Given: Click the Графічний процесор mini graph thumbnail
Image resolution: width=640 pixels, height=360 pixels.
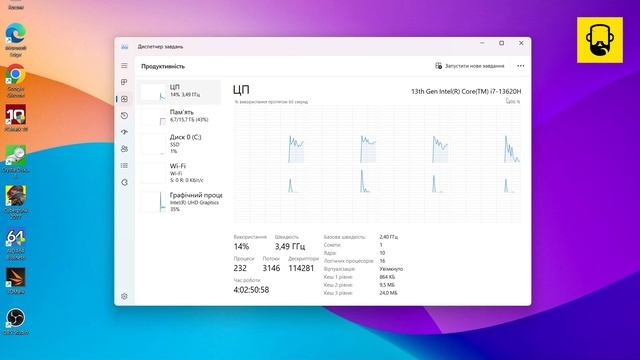Looking at the screenshot, I should (153, 202).
